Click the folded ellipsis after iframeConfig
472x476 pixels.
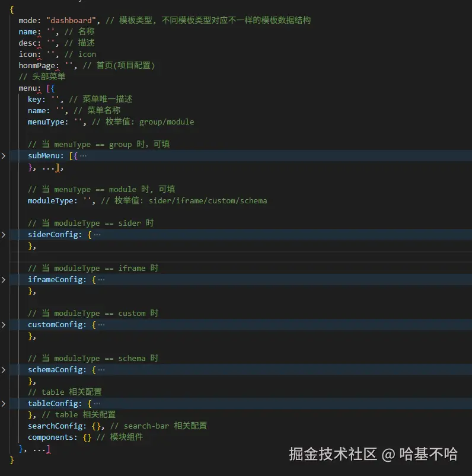pos(101,280)
